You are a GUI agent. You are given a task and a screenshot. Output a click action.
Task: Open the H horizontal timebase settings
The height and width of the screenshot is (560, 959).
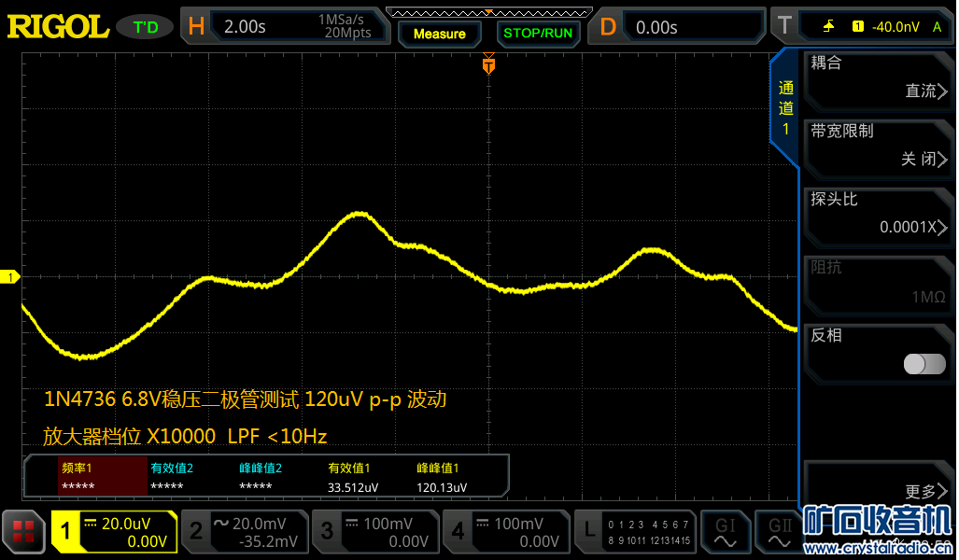pyautogui.click(x=196, y=26)
